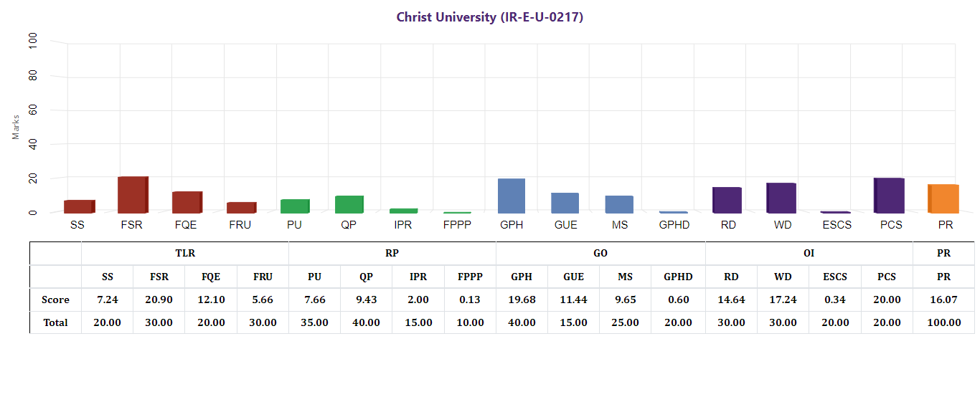Click the ESCS label on the x-axis
Viewport: 980px width, 407px height.
[x=836, y=225]
